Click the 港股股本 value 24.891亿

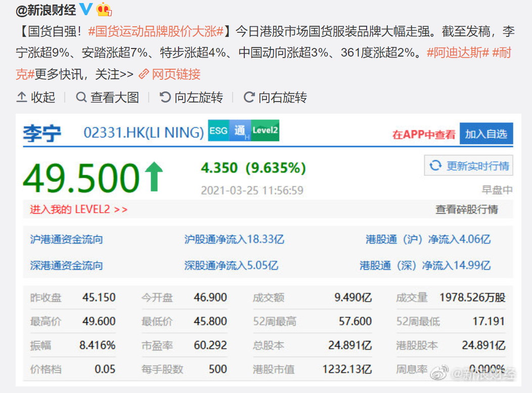point(483,345)
